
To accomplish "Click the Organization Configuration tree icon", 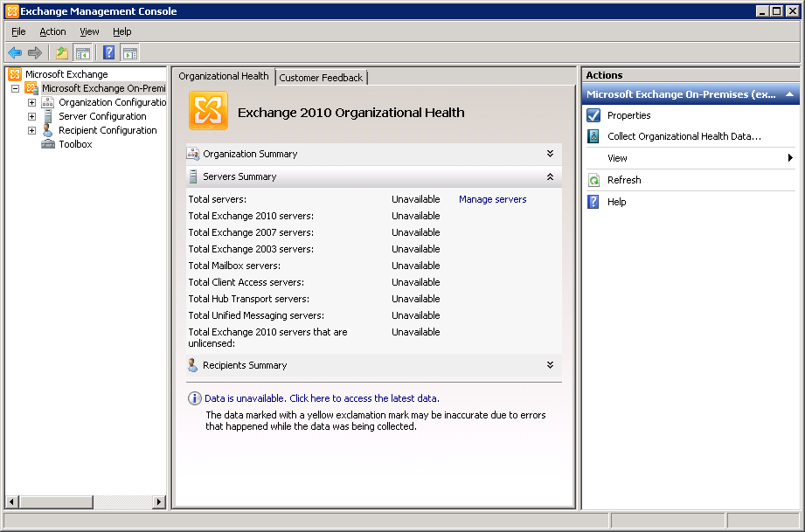I will click(x=48, y=102).
